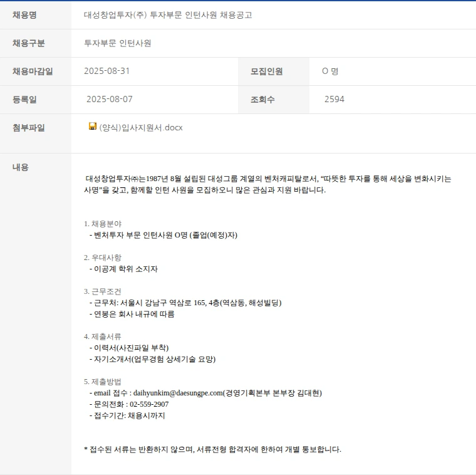
Task: Click the 조회수 label
Action: (262, 100)
